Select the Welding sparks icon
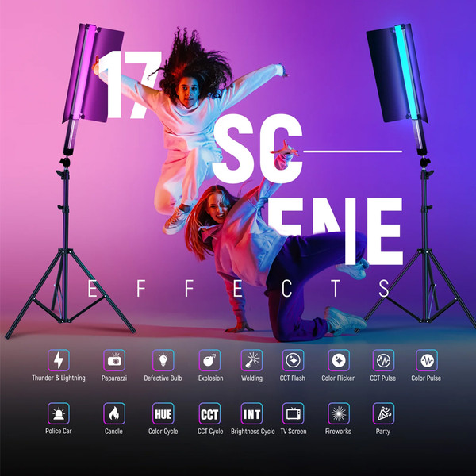476x476 pixels. [251, 360]
